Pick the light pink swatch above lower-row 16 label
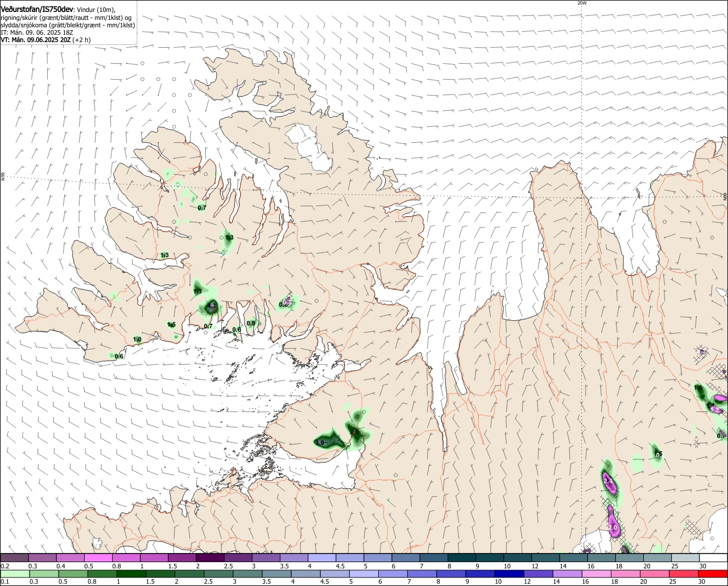This screenshot has width=728, height=586. point(597,573)
